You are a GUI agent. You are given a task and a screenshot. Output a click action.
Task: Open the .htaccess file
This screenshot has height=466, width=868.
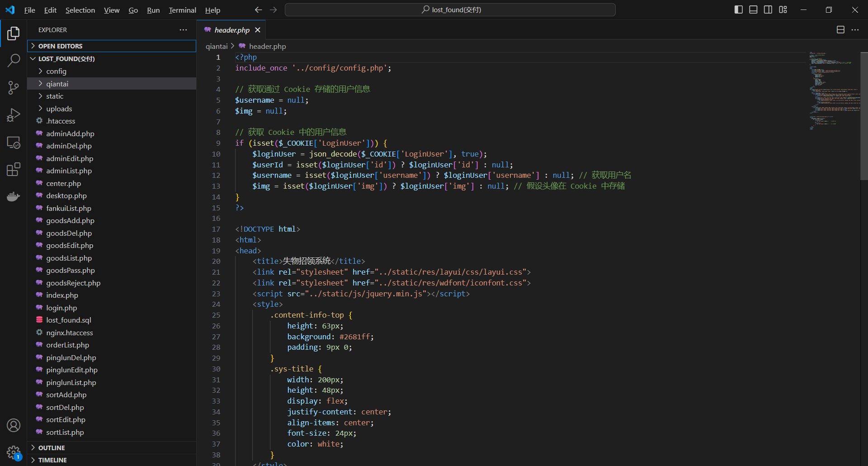112,121
